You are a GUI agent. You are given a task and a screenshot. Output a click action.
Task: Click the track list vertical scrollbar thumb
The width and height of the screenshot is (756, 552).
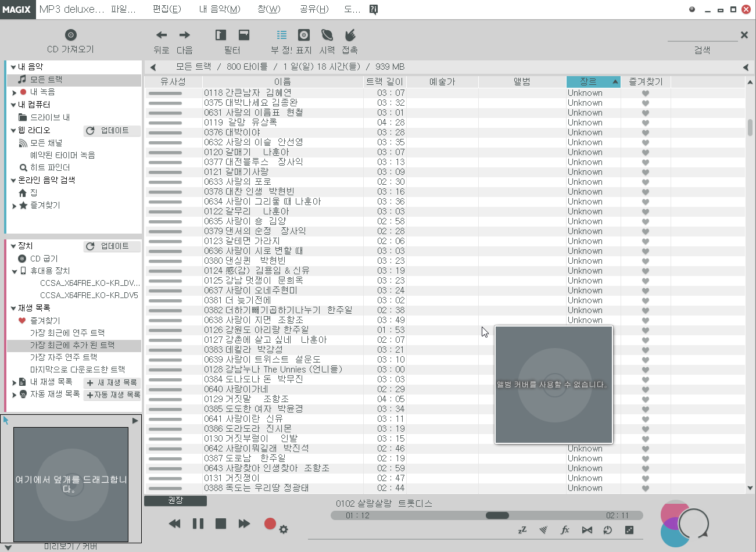(x=750, y=127)
